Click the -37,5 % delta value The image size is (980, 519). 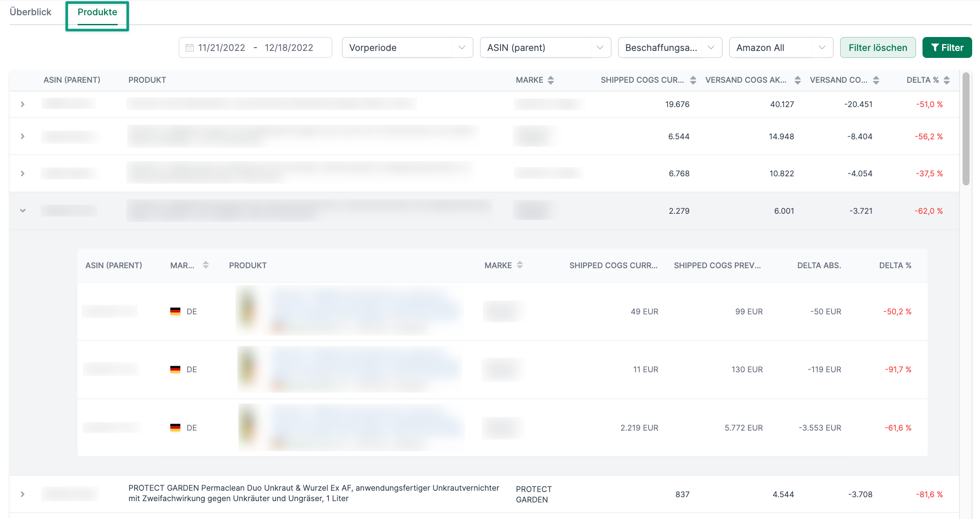[929, 174]
